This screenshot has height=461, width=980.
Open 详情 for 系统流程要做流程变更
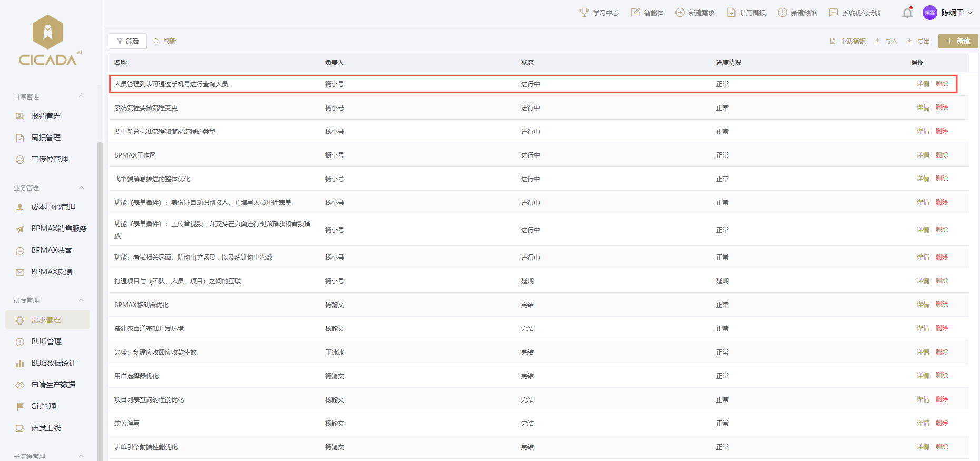click(x=923, y=107)
